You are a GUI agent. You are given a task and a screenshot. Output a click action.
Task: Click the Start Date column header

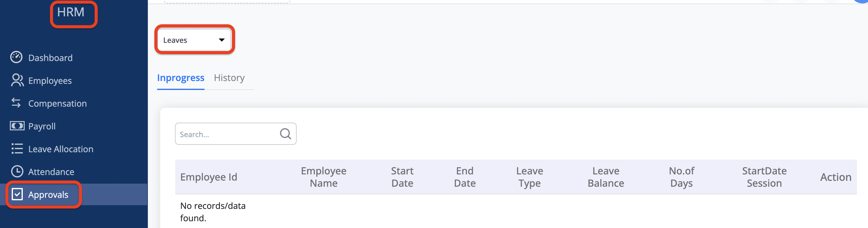402,177
